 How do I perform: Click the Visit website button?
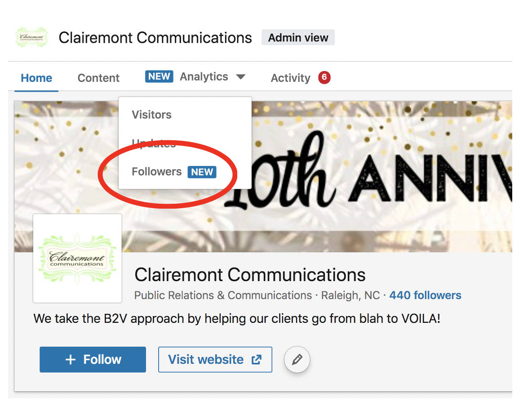coord(215,359)
